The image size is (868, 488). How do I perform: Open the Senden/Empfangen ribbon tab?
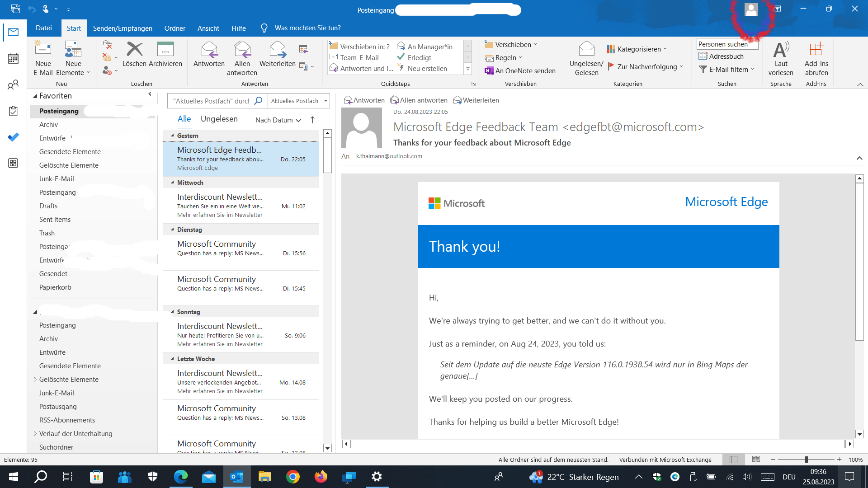pos(123,28)
